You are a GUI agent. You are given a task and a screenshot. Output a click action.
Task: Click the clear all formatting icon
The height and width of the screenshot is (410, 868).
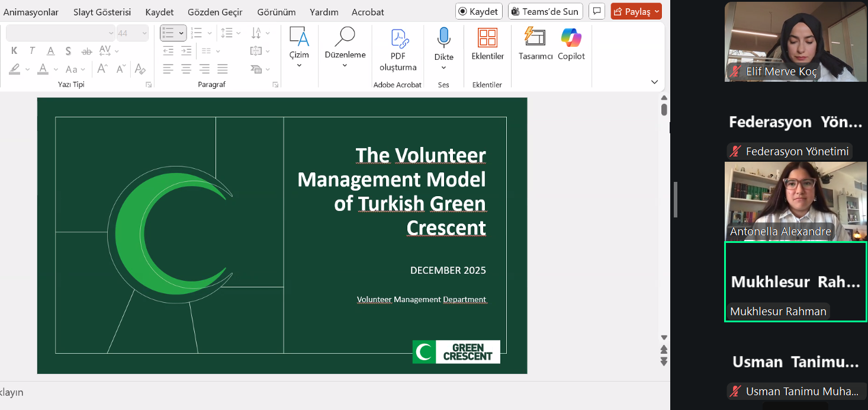pos(140,69)
